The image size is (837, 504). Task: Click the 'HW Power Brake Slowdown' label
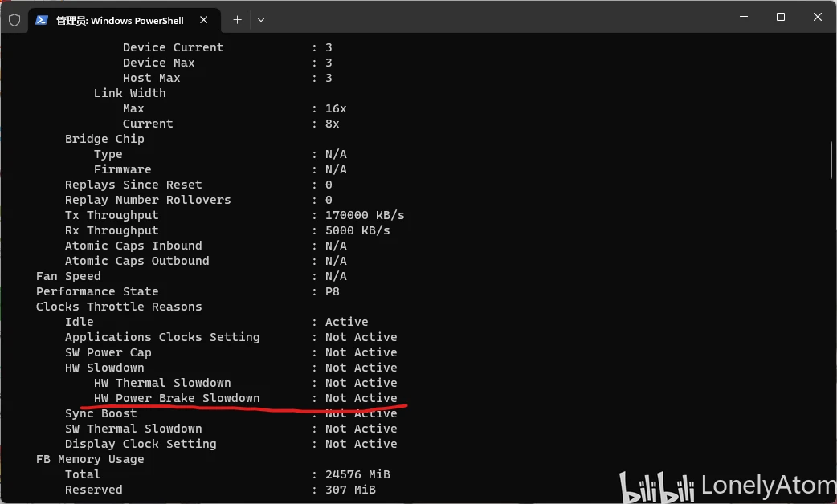(x=177, y=398)
